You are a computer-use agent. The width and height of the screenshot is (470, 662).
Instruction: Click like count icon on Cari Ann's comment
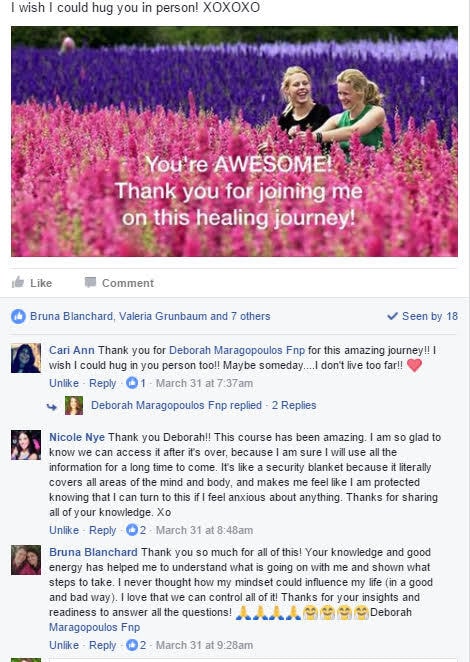pos(132,383)
